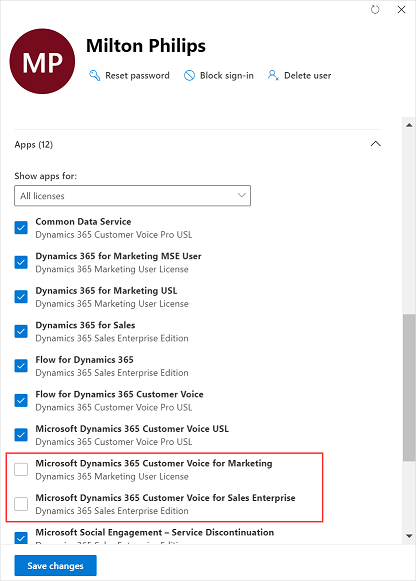Choose the Delete user link
The width and height of the screenshot is (416, 581).
click(307, 76)
